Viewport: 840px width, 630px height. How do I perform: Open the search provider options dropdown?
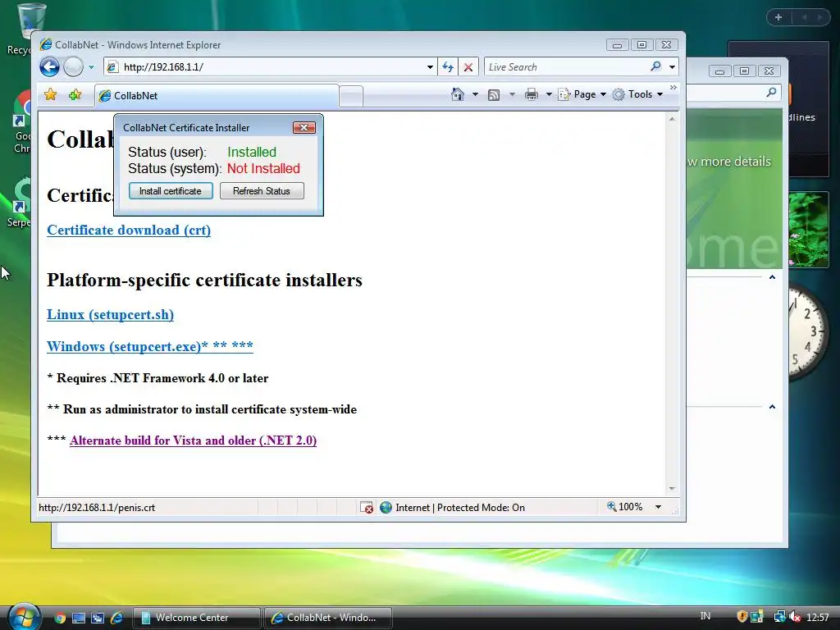pyautogui.click(x=673, y=67)
